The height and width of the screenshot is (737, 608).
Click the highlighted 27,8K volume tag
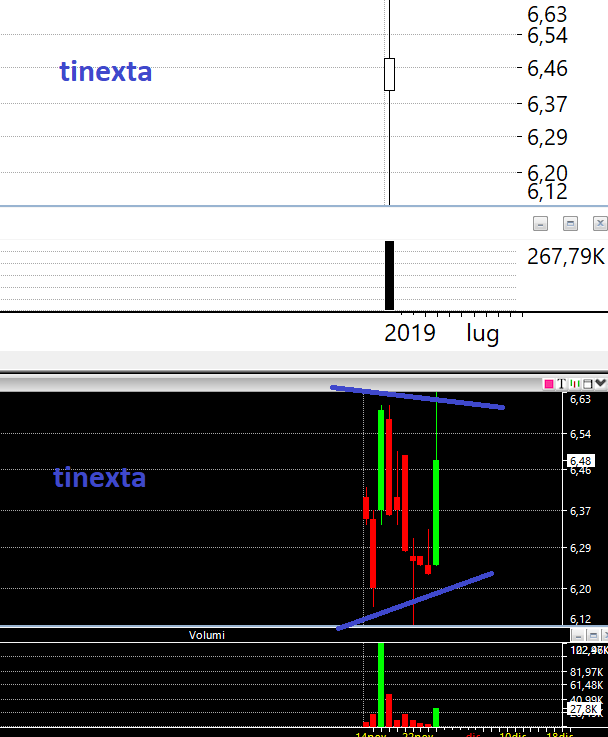coord(584,709)
